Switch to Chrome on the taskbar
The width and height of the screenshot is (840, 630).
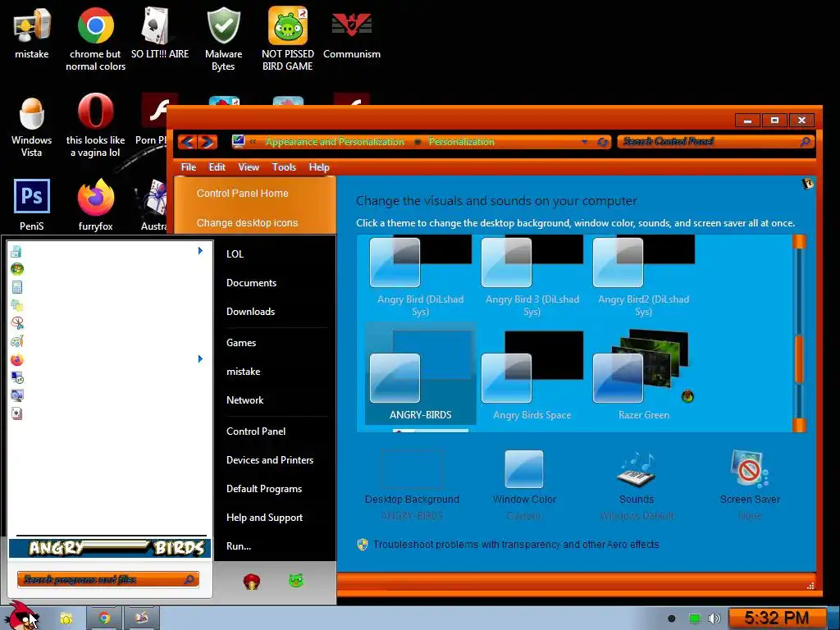coord(104,619)
